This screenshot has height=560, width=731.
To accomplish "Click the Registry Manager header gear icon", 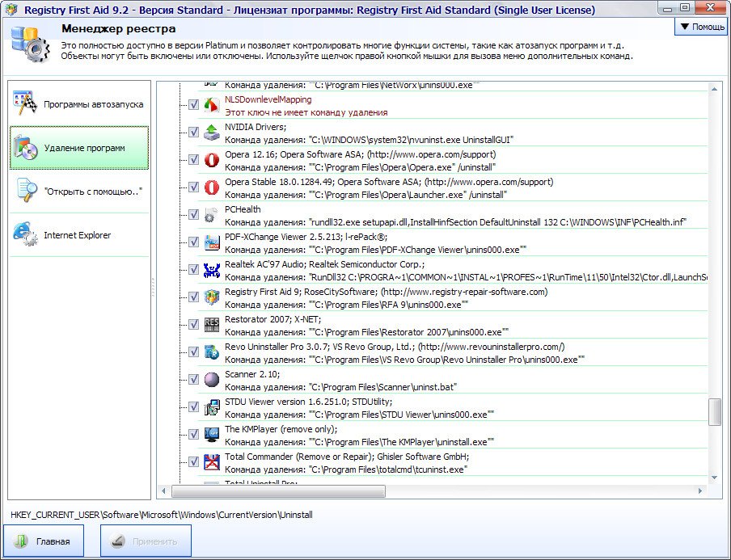I will pyautogui.click(x=31, y=44).
